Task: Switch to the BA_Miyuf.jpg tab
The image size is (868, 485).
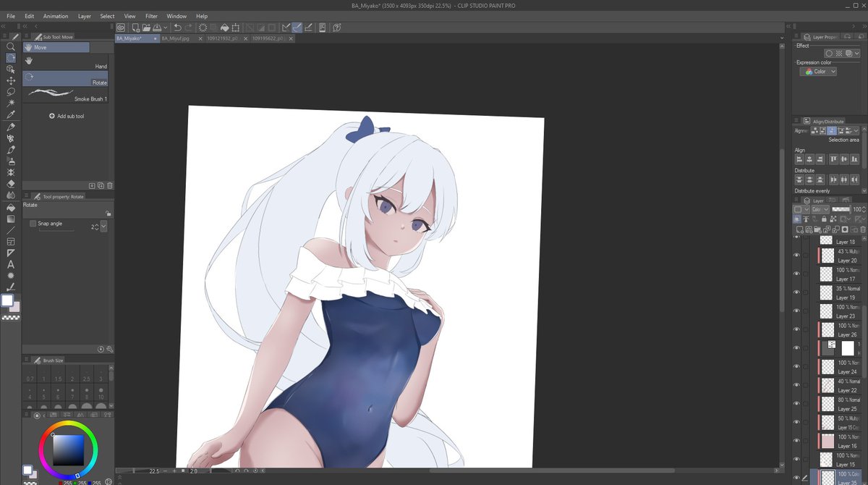Action: point(175,38)
